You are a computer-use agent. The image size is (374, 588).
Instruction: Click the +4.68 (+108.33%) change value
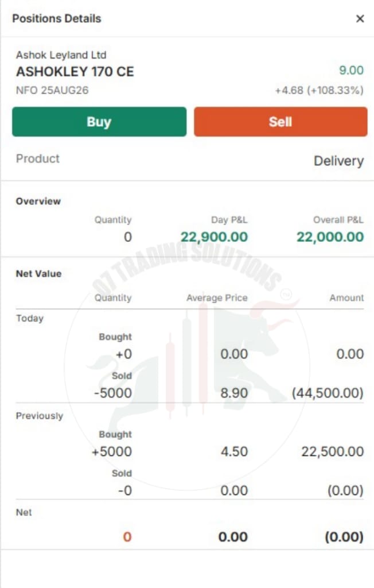320,90
